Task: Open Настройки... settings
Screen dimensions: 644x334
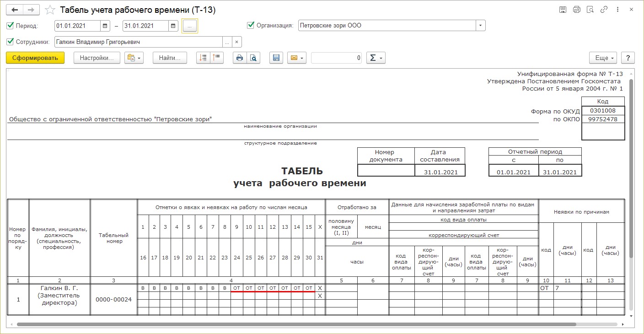Action: click(97, 58)
